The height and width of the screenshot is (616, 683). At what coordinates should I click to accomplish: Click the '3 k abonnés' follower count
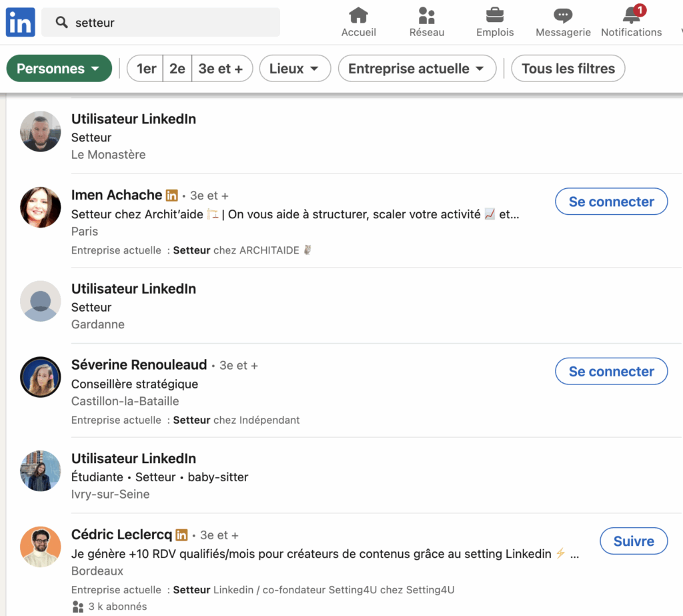[x=117, y=607]
